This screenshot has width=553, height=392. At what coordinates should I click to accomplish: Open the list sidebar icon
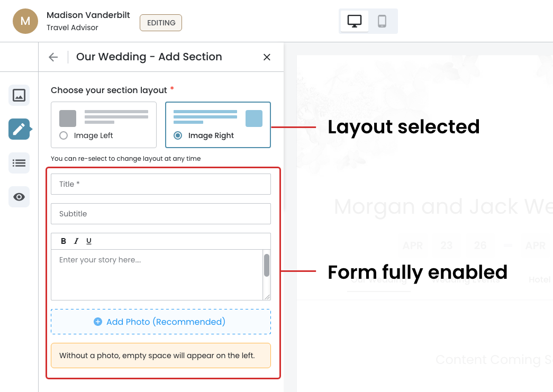19,163
